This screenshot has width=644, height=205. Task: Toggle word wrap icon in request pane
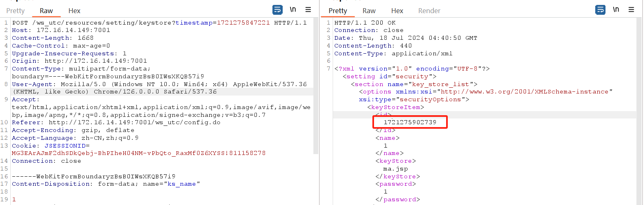[277, 10]
